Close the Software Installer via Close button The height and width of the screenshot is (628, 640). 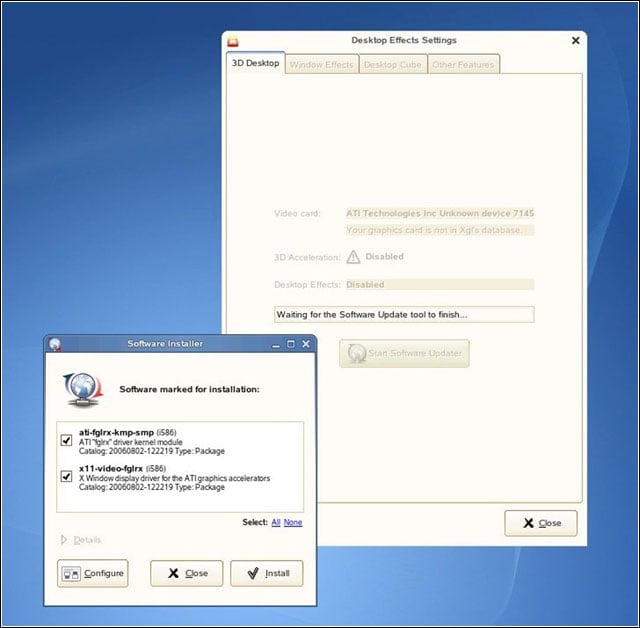[x=187, y=573]
